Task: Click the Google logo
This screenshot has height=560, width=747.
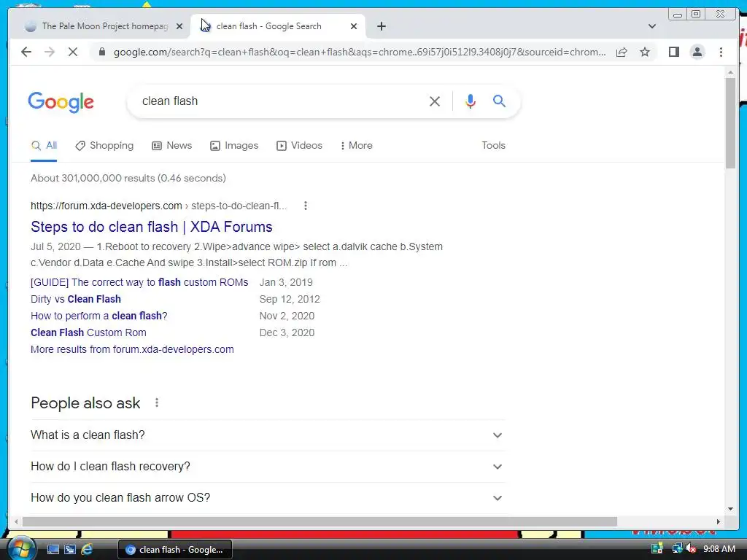Action: [x=61, y=102]
